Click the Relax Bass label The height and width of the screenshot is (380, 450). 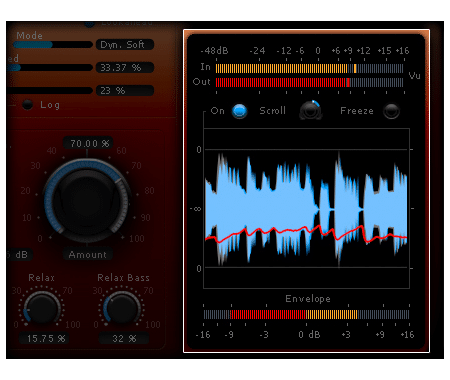point(123,277)
